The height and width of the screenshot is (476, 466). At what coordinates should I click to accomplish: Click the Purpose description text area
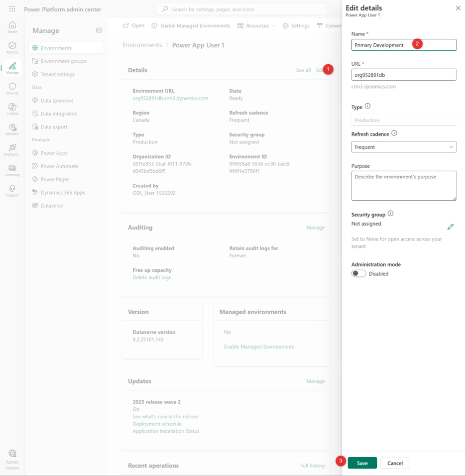[x=404, y=186]
